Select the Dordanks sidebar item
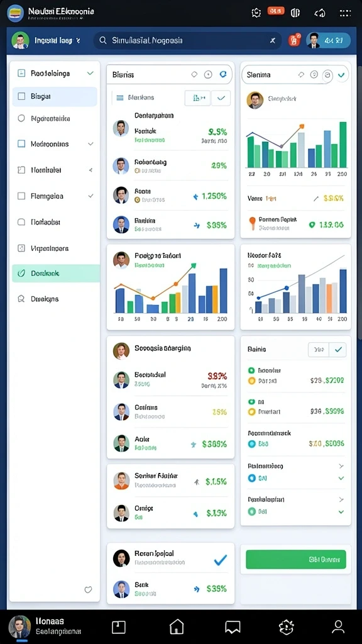This screenshot has width=362, height=644. pyautogui.click(x=56, y=273)
